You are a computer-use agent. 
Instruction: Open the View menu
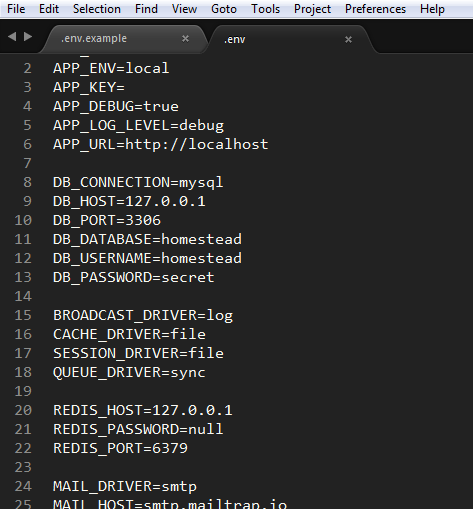184,9
